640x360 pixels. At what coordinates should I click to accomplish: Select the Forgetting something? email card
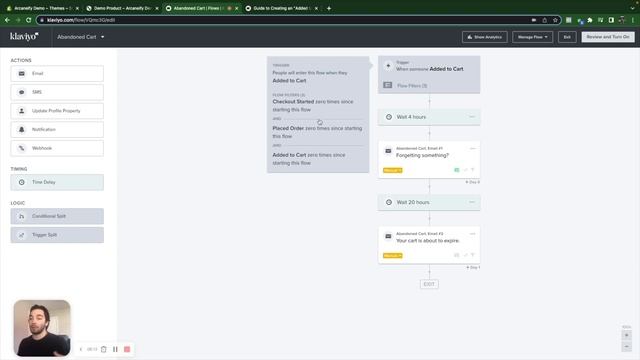tap(429, 160)
